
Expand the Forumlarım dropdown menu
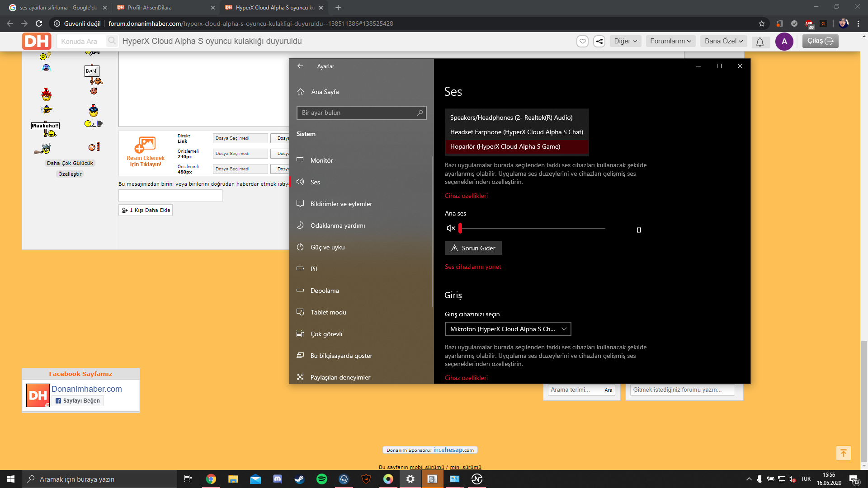point(671,41)
